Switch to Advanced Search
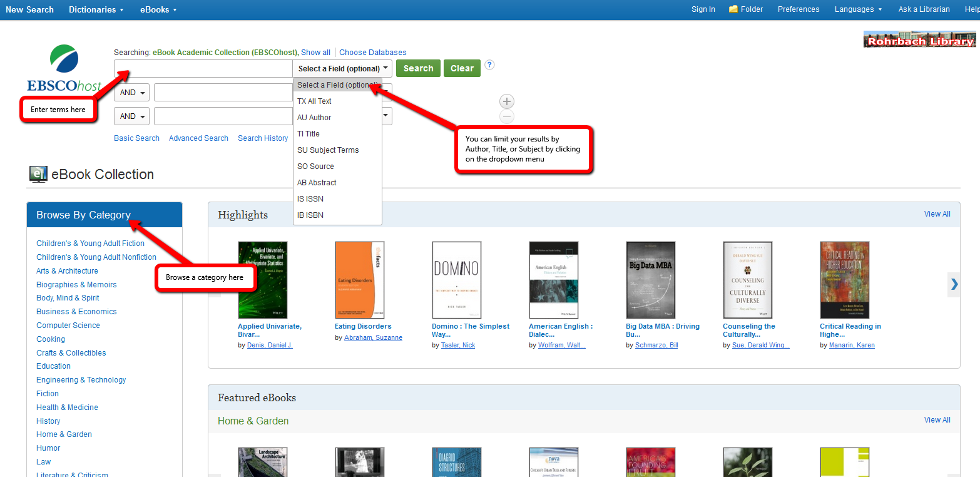Image resolution: width=980 pixels, height=477 pixels. click(198, 138)
